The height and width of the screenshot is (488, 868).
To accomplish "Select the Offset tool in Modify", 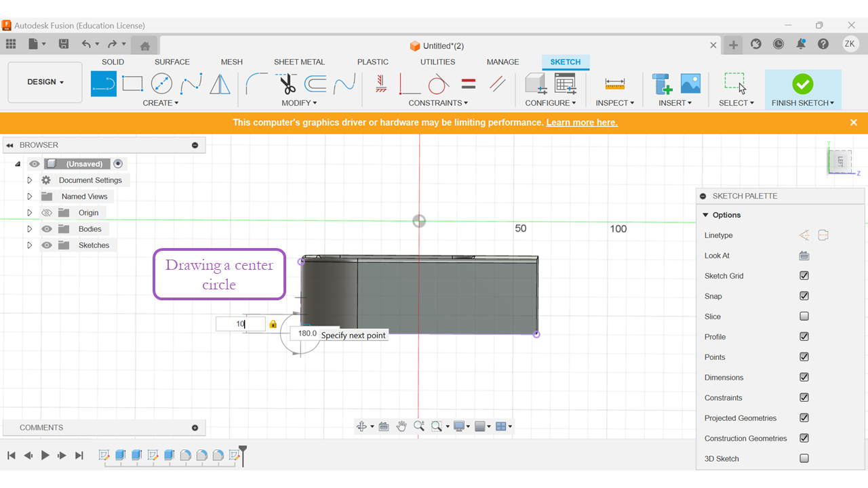I will [x=315, y=84].
